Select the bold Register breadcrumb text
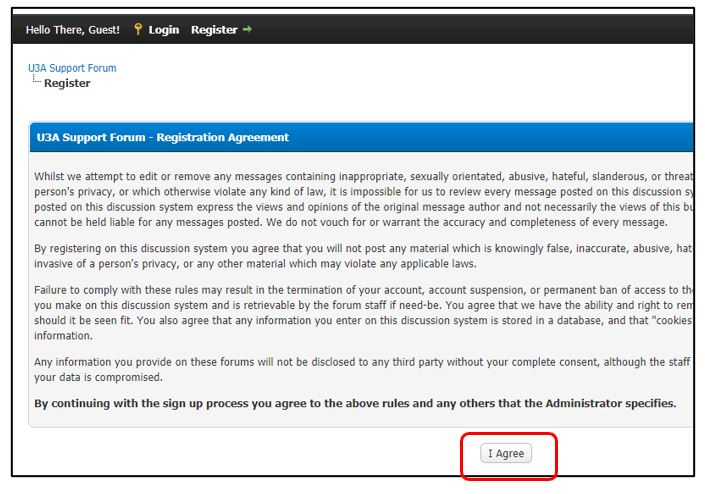The width and height of the screenshot is (705, 494). 67,83
